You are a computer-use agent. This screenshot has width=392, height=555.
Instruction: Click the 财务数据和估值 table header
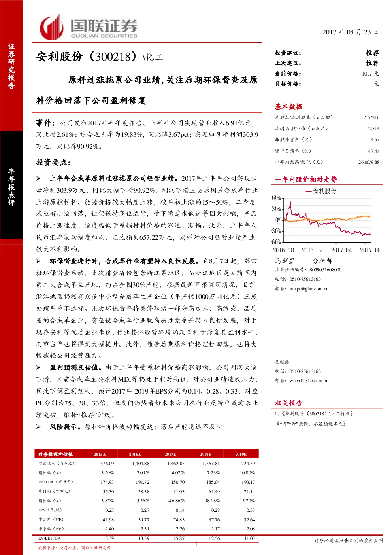(x=55, y=454)
